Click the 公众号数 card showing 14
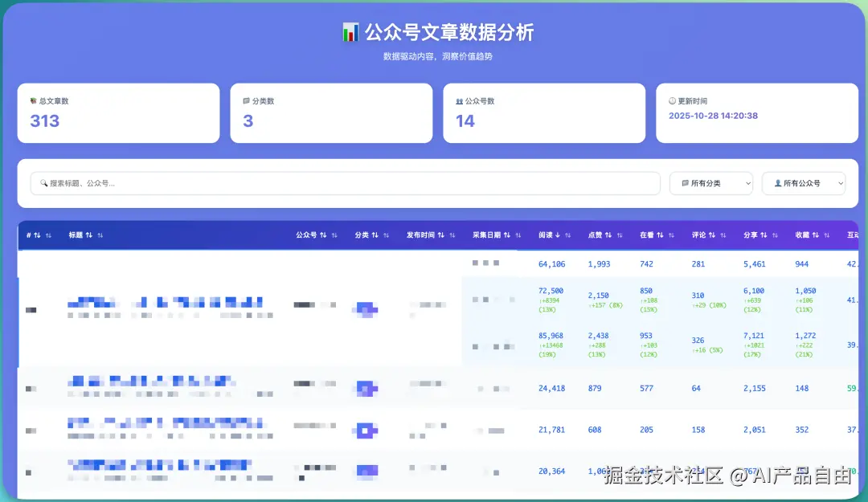868x502 pixels. pyautogui.click(x=544, y=113)
